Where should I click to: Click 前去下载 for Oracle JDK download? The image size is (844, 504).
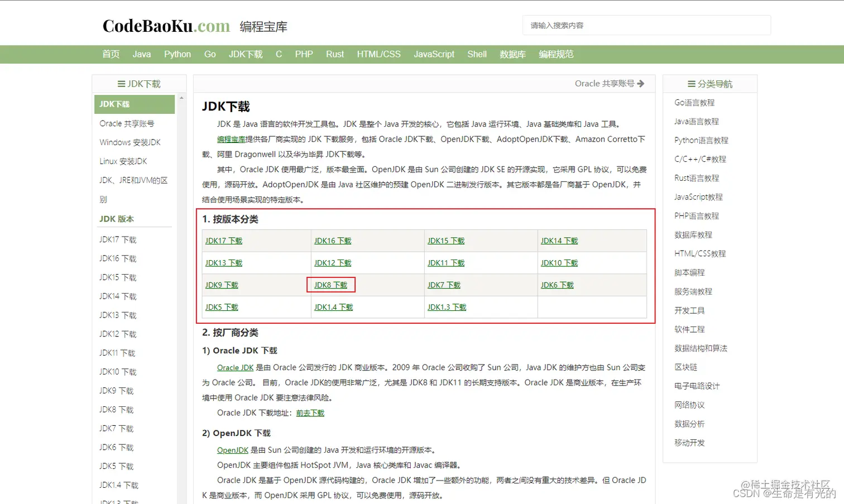coord(310,413)
